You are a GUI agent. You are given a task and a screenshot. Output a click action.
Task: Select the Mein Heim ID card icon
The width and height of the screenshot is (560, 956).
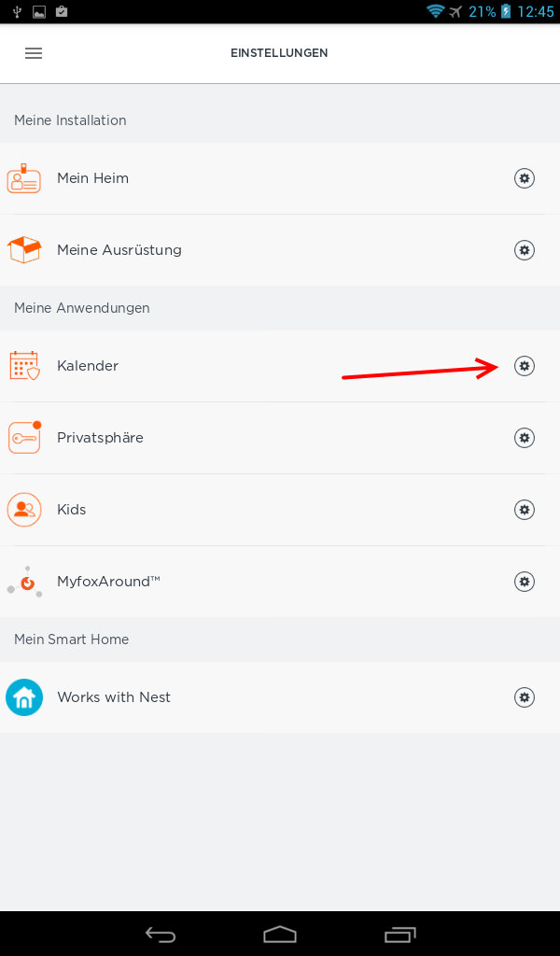23,178
